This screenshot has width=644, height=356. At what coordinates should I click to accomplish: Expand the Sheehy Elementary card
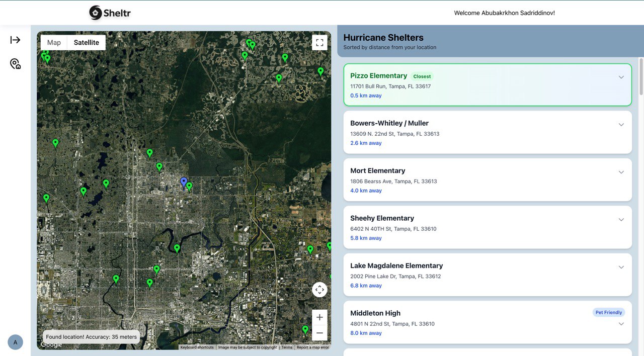pos(621,220)
